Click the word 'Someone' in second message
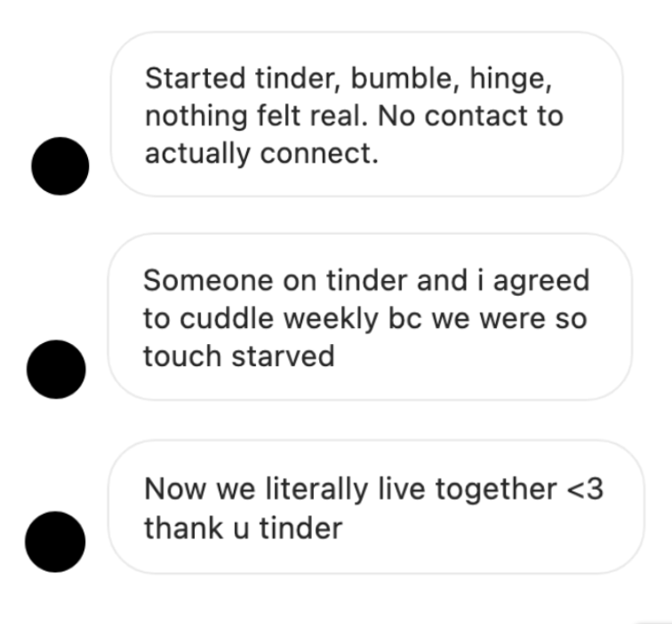Viewport: 672px width, 624px height. pos(208,280)
